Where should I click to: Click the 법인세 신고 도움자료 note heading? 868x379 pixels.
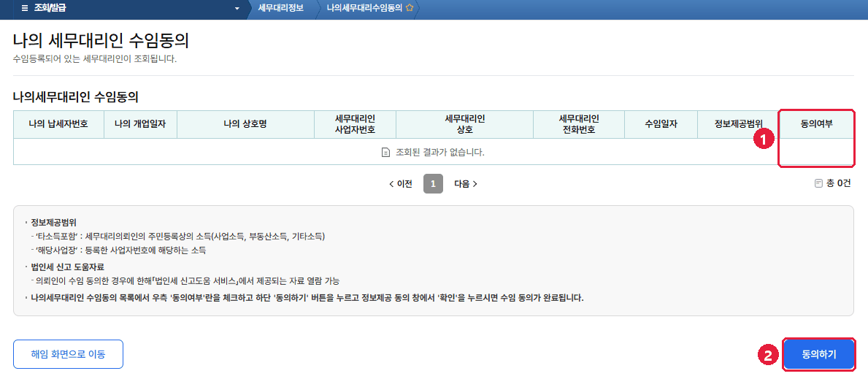pyautogui.click(x=68, y=267)
